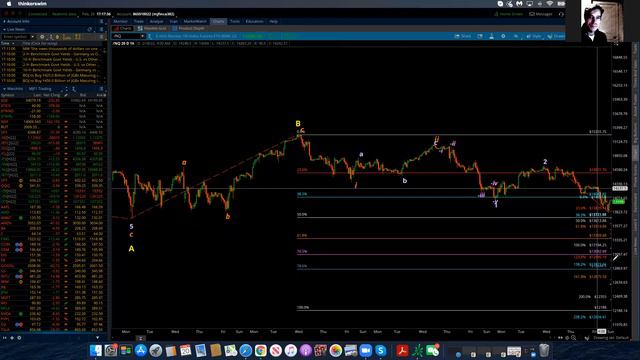The height and width of the screenshot is (360, 640).
Task: Click the chart zoom magnifier icon
Action: 573,338
